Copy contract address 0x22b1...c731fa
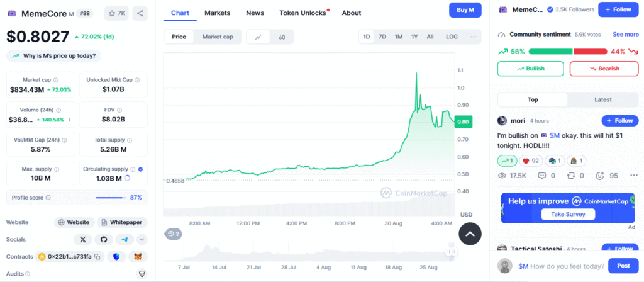644x282 pixels. [97, 257]
